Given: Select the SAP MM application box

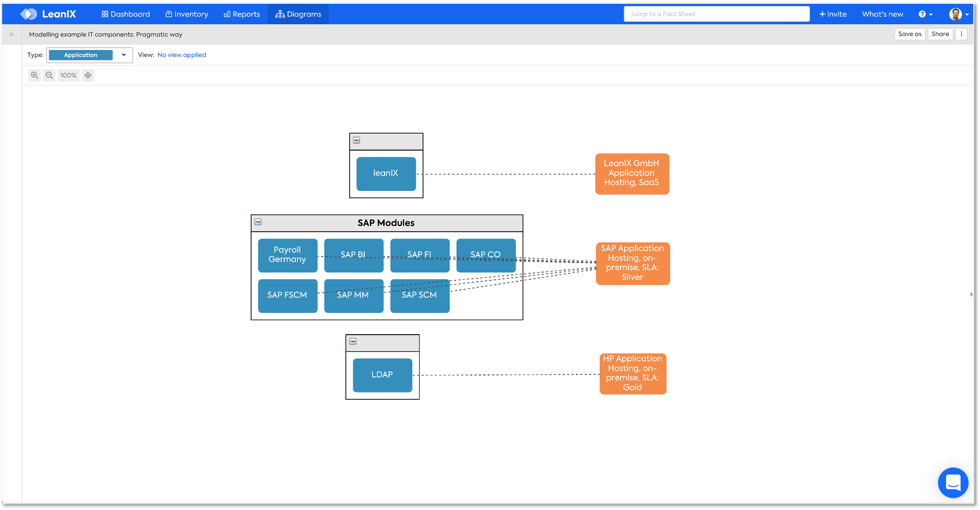Looking at the screenshot, I should (x=354, y=295).
